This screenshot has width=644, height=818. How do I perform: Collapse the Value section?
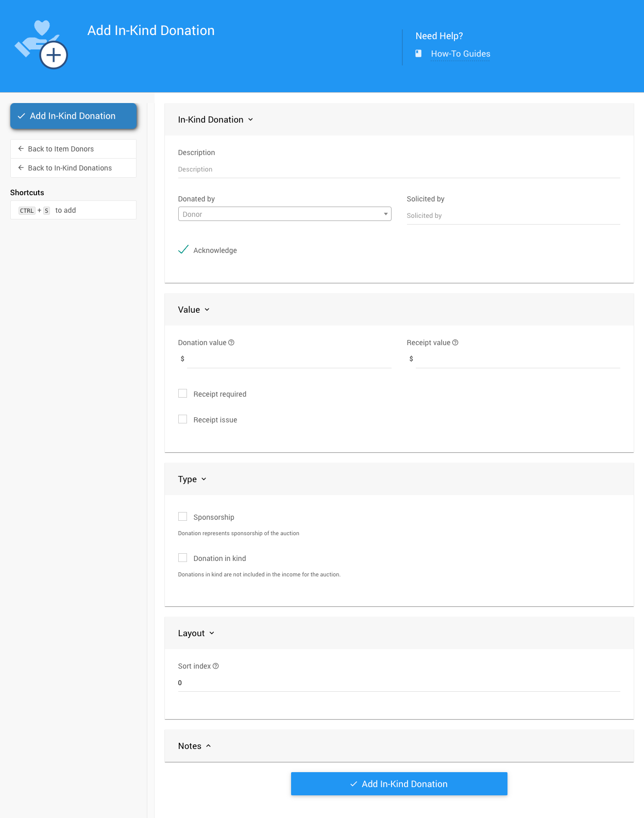pyautogui.click(x=194, y=310)
